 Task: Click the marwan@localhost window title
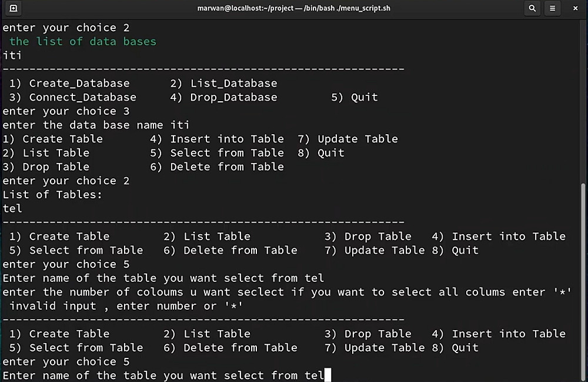(293, 8)
